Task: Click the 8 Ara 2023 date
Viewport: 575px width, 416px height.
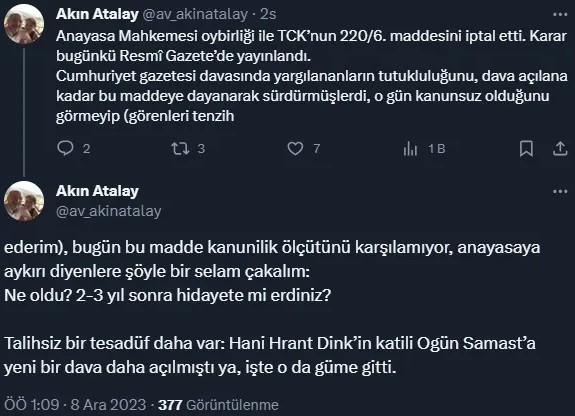Action: click(x=108, y=405)
